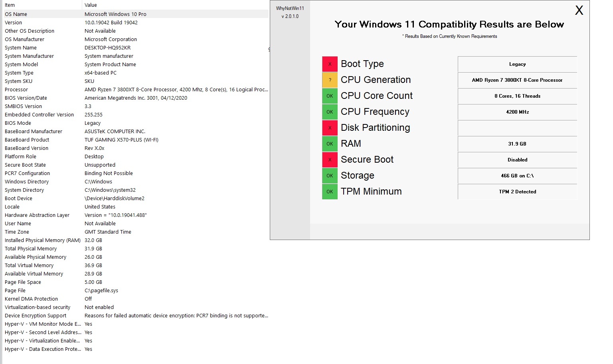The width and height of the screenshot is (613, 364).
Task: Select the System SKU row
Action: [x=135, y=81]
